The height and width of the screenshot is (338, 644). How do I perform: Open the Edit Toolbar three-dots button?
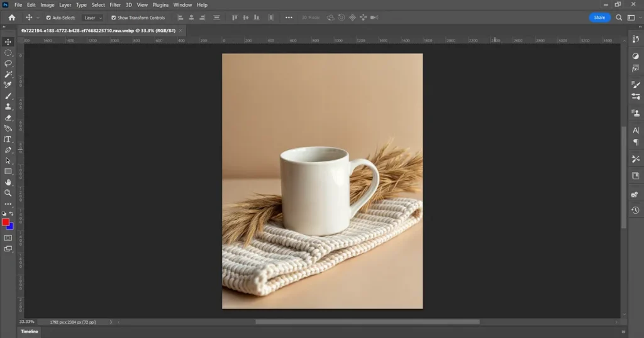(8, 204)
